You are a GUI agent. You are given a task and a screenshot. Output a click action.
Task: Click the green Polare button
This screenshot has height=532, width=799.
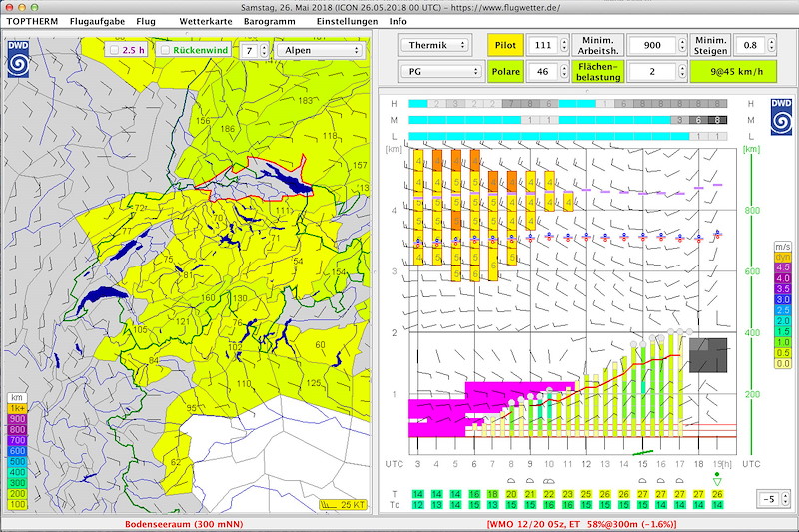(505, 71)
